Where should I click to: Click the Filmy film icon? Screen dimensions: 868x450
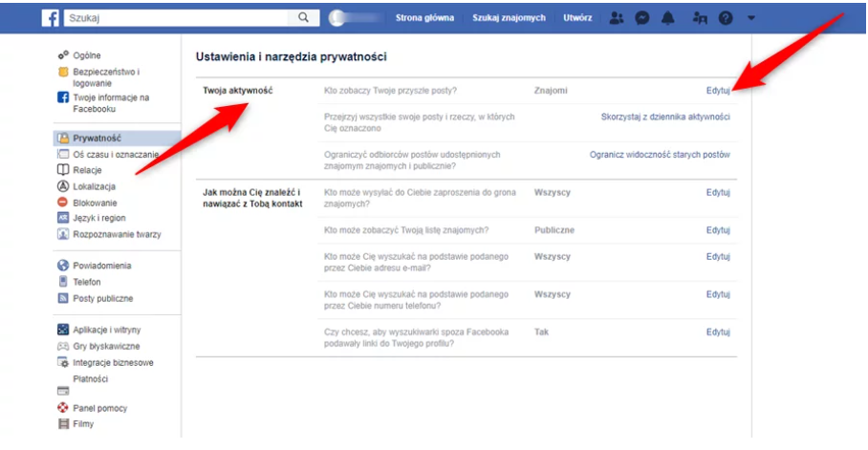pos(64,424)
